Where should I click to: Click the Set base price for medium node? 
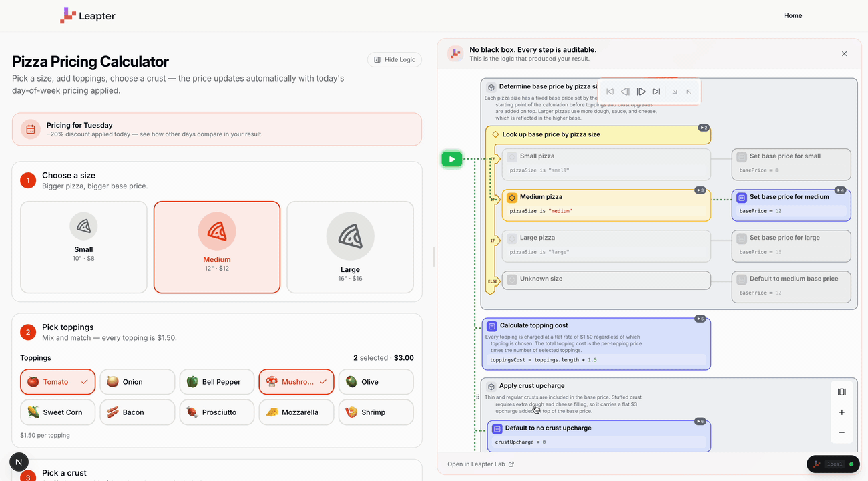coord(791,205)
